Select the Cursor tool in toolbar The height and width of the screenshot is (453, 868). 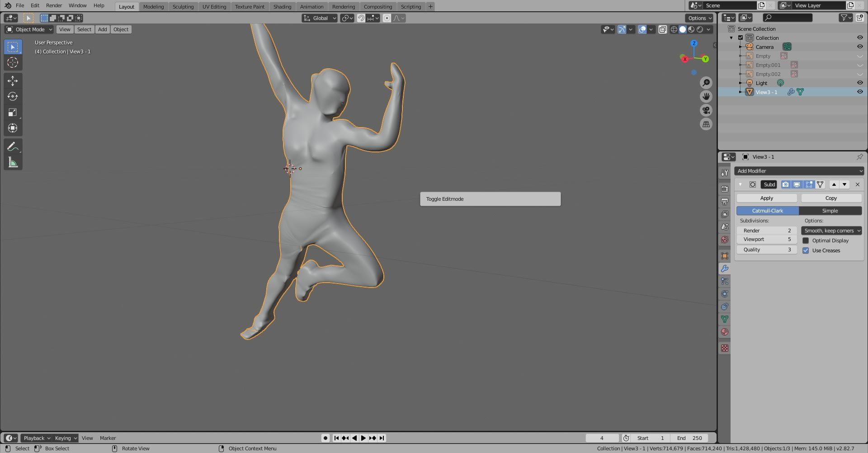pos(13,62)
